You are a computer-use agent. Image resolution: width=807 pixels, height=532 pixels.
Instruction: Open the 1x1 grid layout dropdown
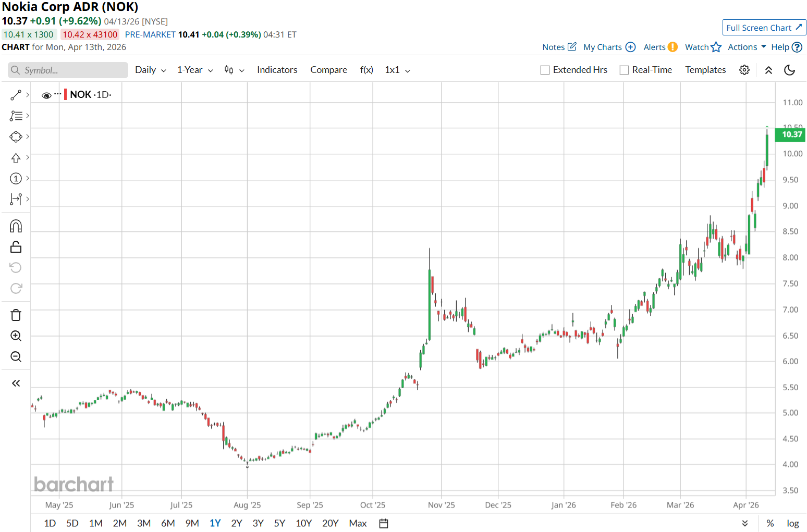[x=397, y=70]
